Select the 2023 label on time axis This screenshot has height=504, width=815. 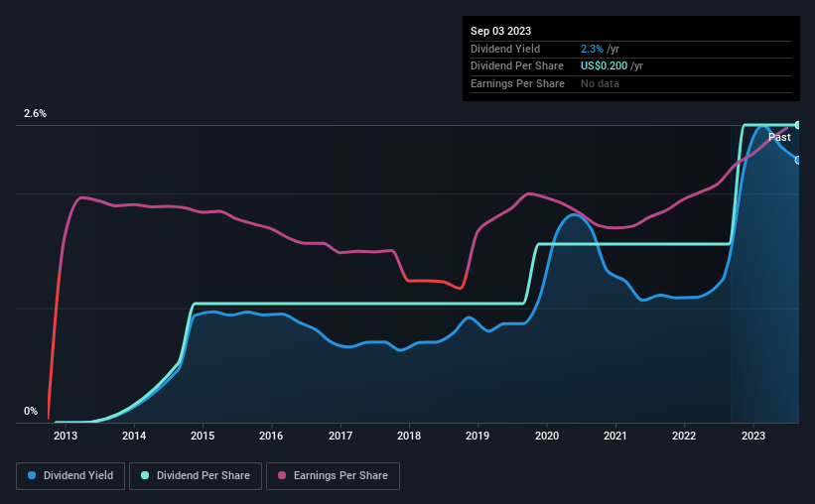(x=753, y=436)
